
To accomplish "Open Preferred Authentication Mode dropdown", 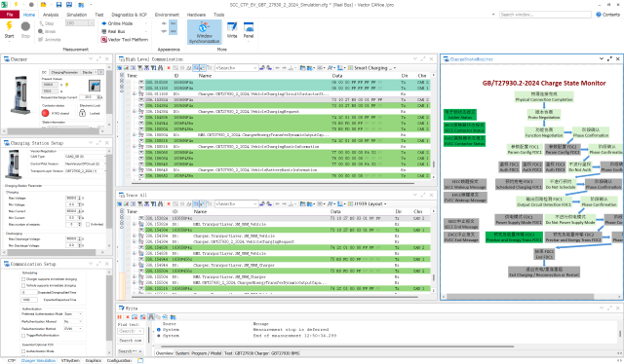I will pyautogui.click(x=73, y=314).
